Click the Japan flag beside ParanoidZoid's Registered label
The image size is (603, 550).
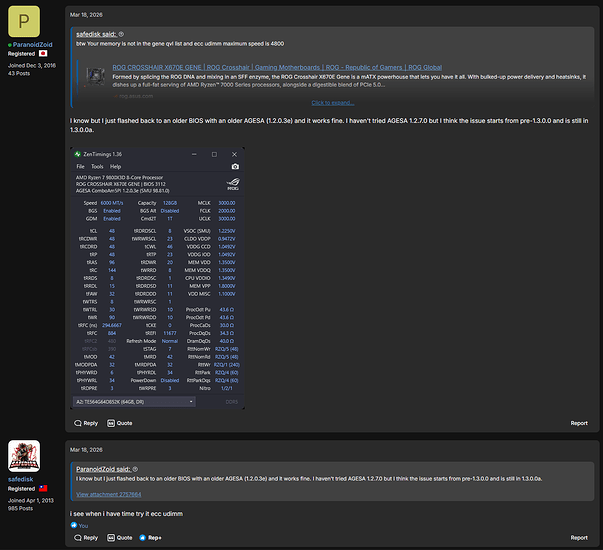pyautogui.click(x=43, y=53)
